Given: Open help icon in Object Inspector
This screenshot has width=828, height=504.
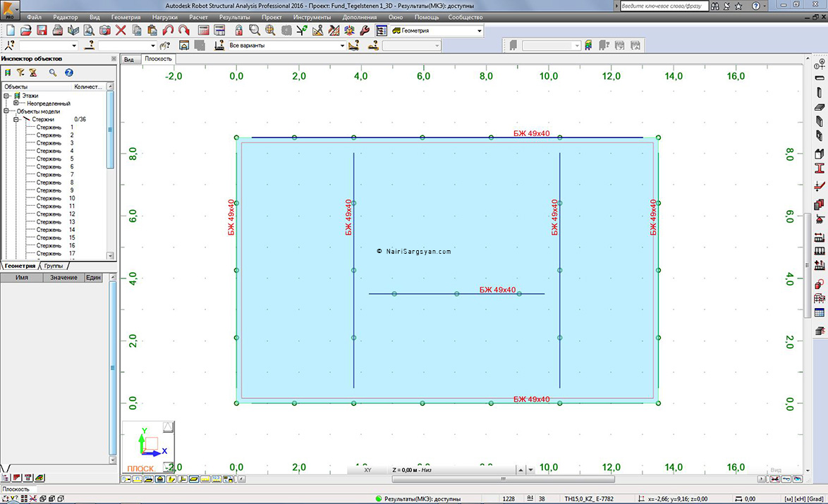Looking at the screenshot, I should 68,73.
